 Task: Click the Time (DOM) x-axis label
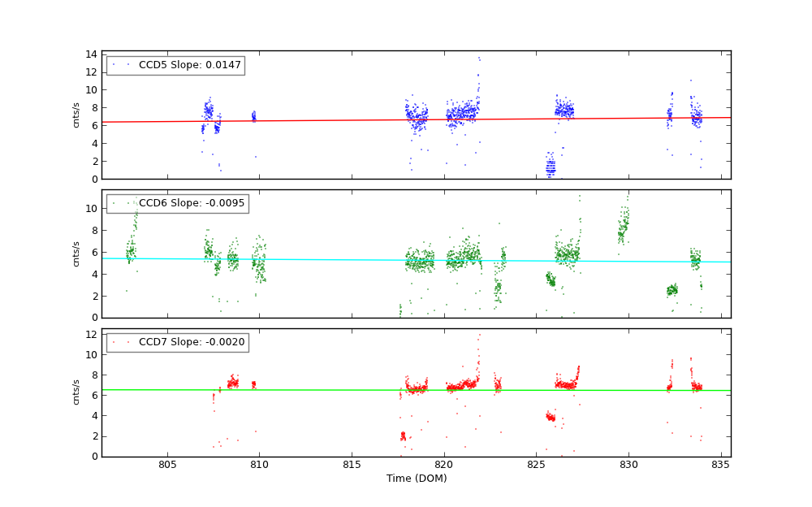pyautogui.click(x=417, y=479)
